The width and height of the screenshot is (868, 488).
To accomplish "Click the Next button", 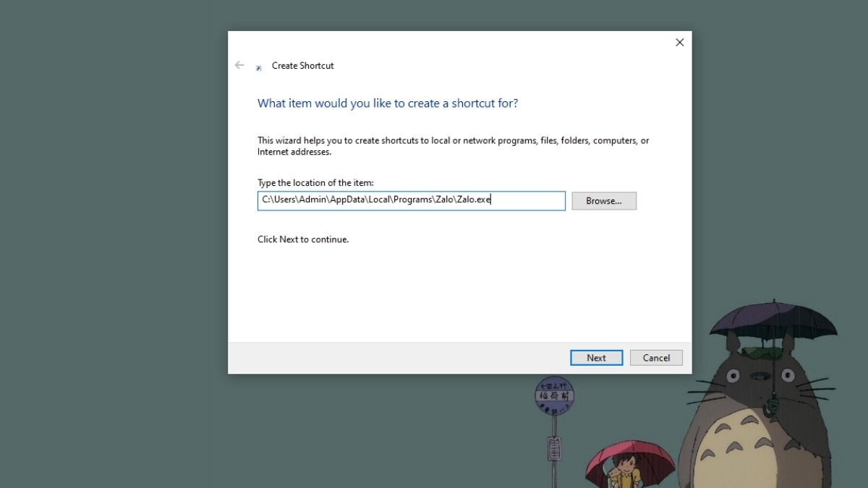I will [x=596, y=358].
